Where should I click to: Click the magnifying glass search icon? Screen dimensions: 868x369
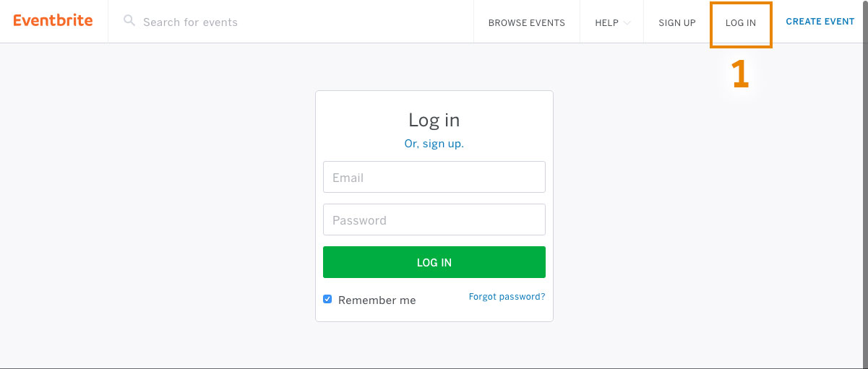click(x=129, y=21)
